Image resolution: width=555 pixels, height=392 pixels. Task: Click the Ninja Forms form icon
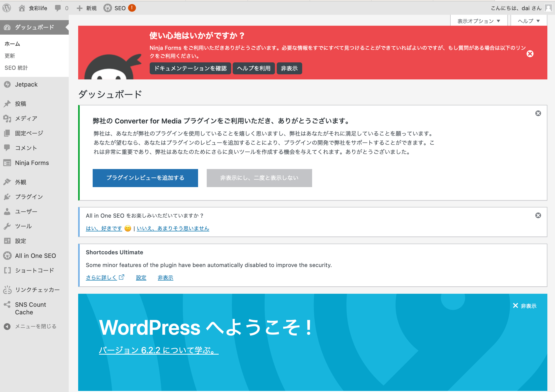point(7,163)
